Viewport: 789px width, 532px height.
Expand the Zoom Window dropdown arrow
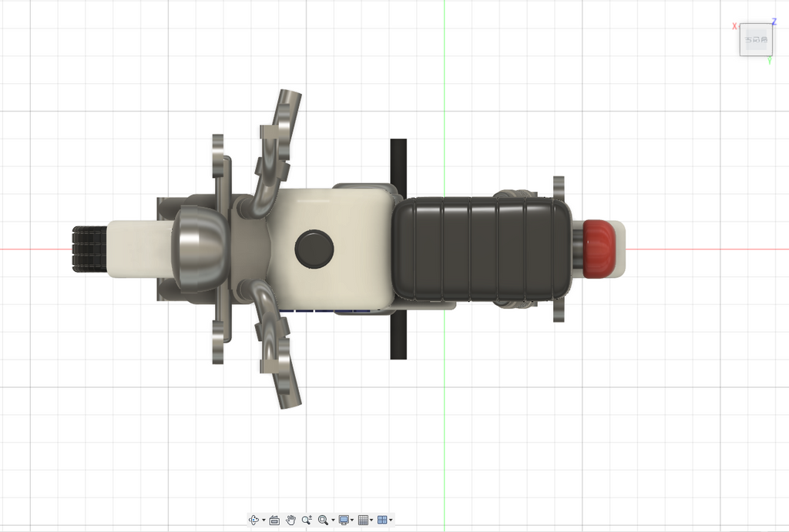click(333, 520)
